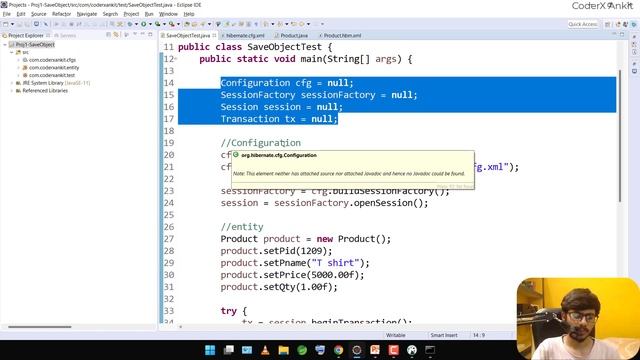Open Windows Start button on taskbar
Screen dimensions: 640x360
pos(210,350)
